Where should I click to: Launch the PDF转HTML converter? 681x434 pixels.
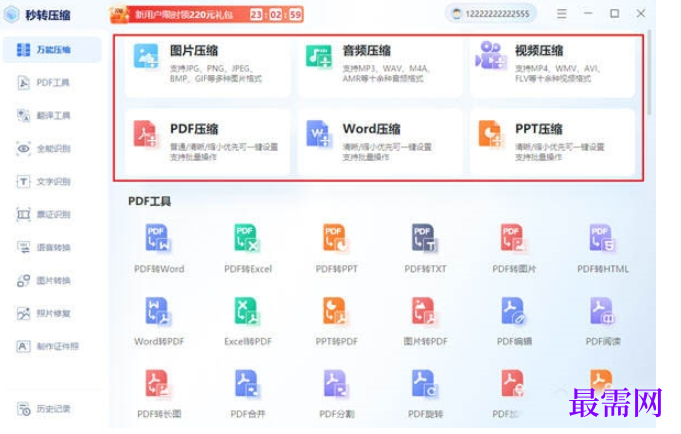603,249
